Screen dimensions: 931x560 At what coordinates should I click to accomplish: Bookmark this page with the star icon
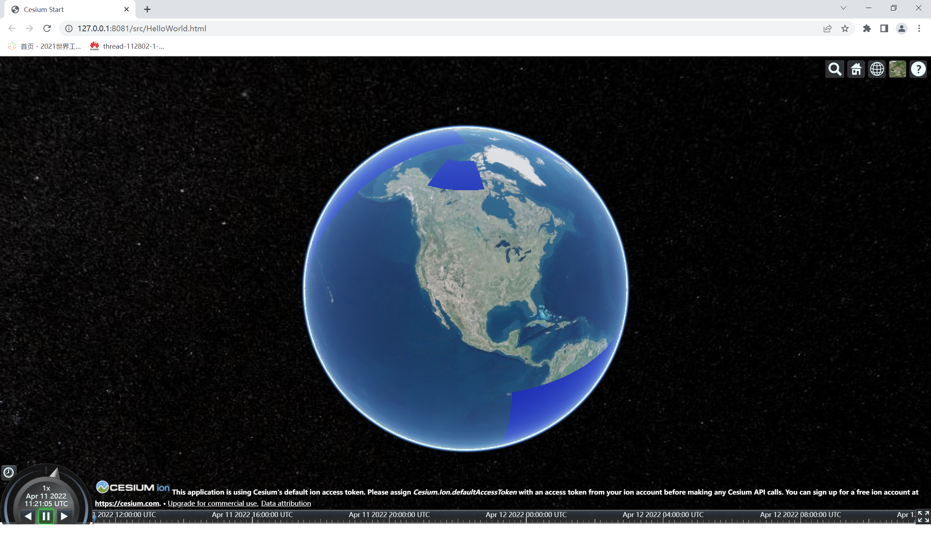tap(844, 28)
